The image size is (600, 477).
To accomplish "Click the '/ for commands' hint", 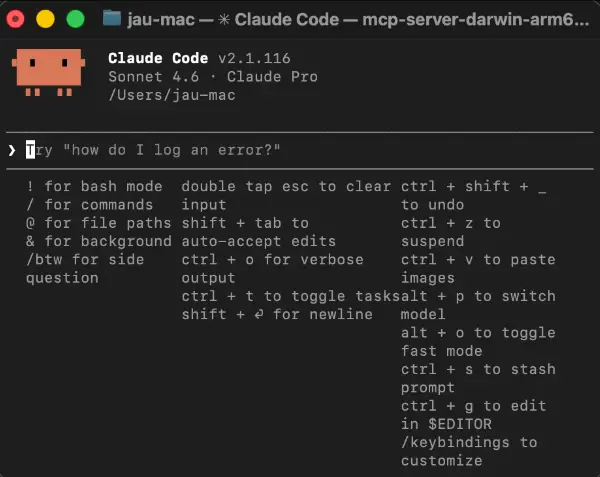I will click(90, 205).
